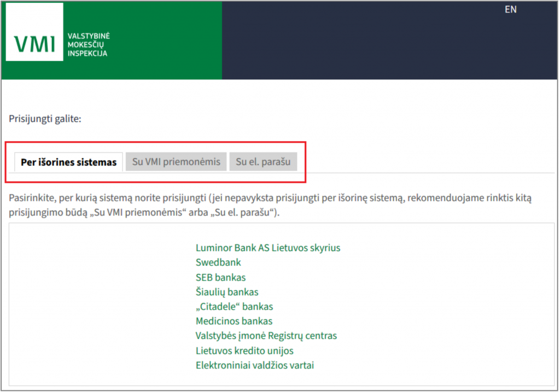
Task: Switch language to EN
Action: (510, 9)
